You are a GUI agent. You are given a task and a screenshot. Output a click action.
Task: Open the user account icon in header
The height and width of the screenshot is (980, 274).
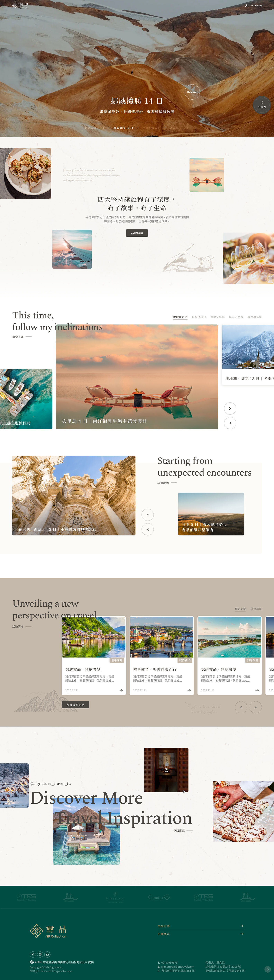(246, 6)
